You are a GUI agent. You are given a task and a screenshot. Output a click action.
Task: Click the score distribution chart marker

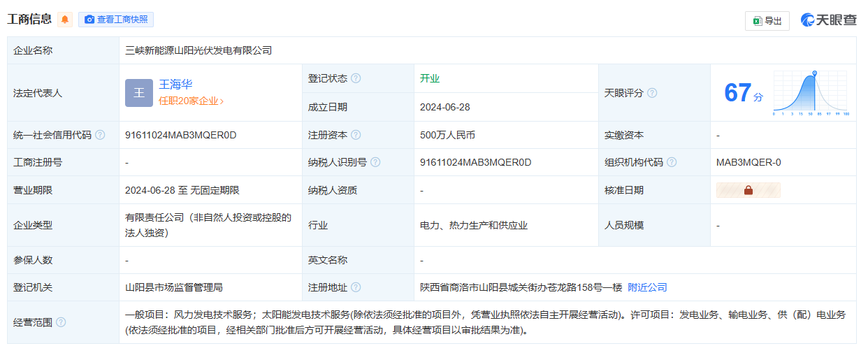click(x=814, y=73)
